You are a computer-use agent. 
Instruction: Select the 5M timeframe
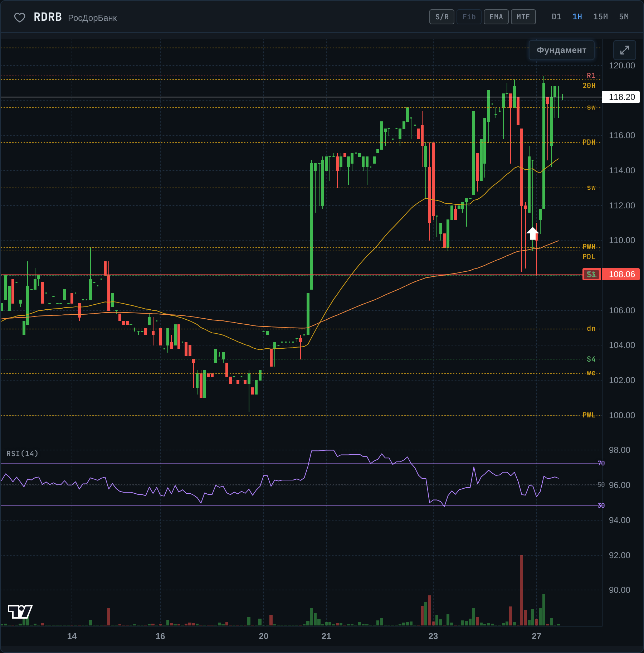coord(624,17)
